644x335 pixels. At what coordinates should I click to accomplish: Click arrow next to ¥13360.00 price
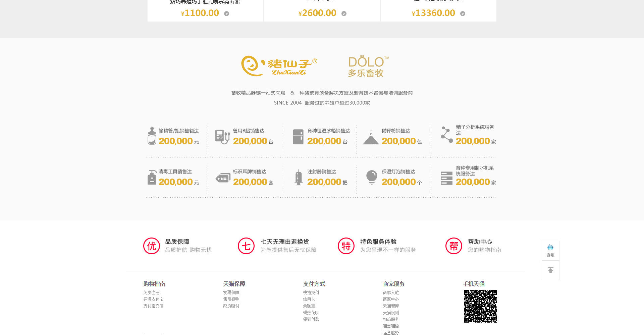point(463,14)
